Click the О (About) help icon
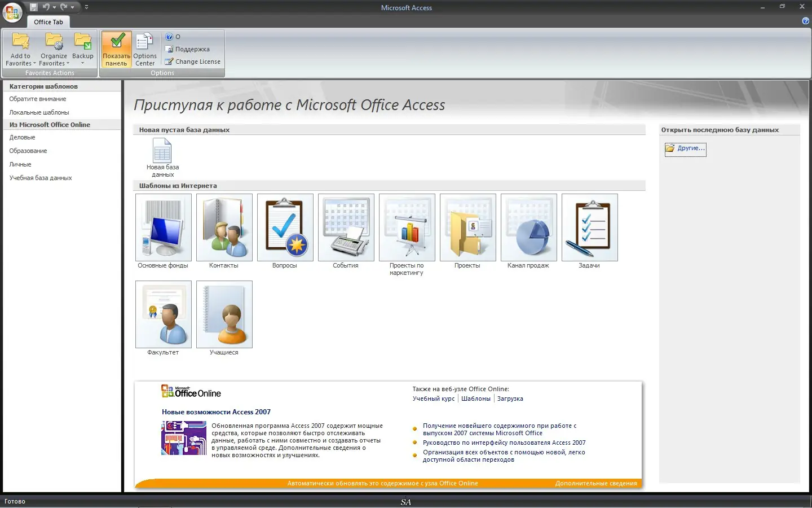 (173, 37)
